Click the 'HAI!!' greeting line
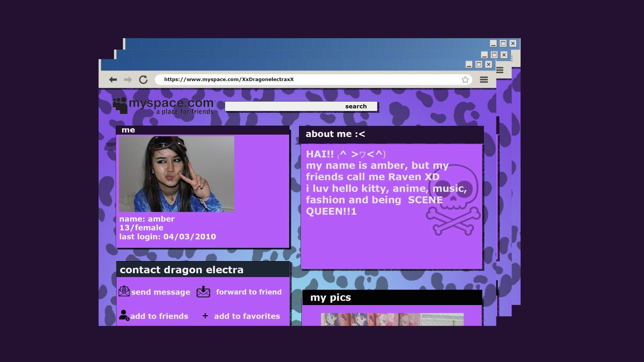Screen dimensions: 644x362 click(x=346, y=154)
